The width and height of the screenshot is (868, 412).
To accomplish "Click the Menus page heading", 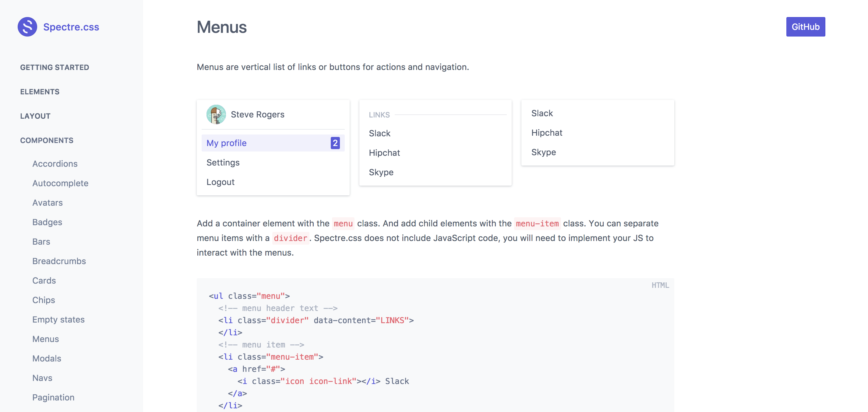I will [x=222, y=27].
